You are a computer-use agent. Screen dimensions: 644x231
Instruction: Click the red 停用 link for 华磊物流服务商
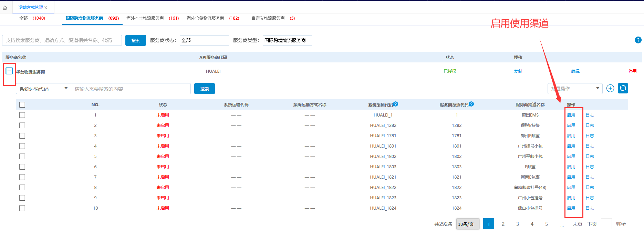pos(632,71)
